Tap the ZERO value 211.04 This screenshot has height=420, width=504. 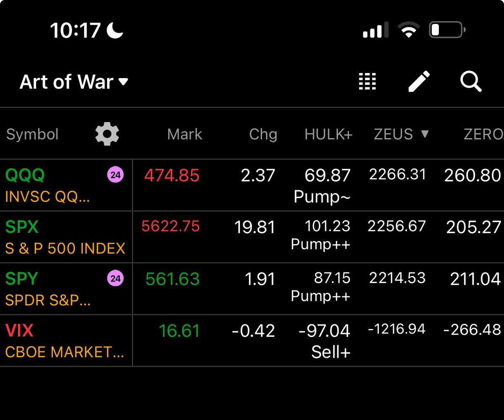pyautogui.click(x=476, y=279)
